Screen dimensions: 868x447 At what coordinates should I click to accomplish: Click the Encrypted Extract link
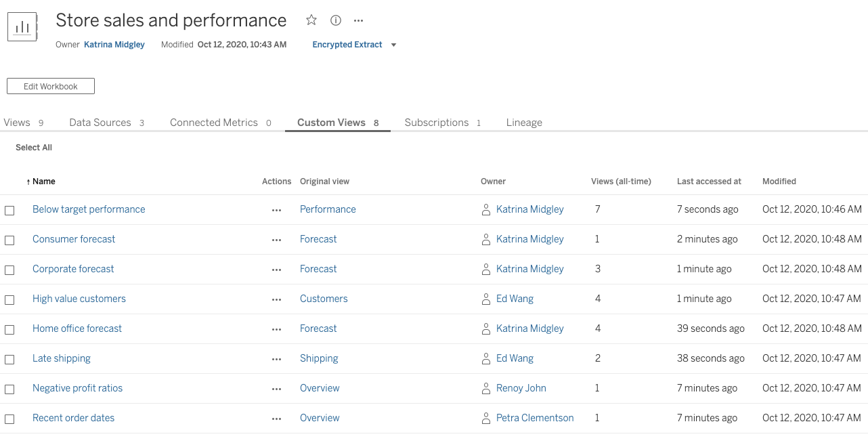tap(347, 45)
